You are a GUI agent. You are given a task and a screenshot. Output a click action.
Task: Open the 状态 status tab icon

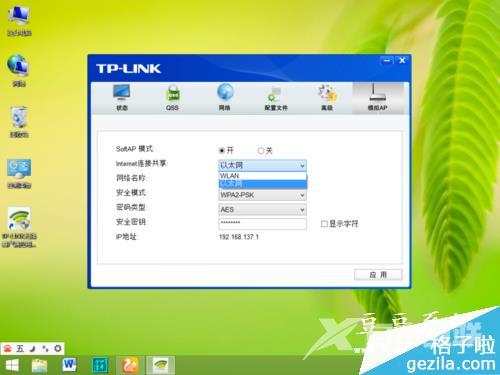[121, 97]
